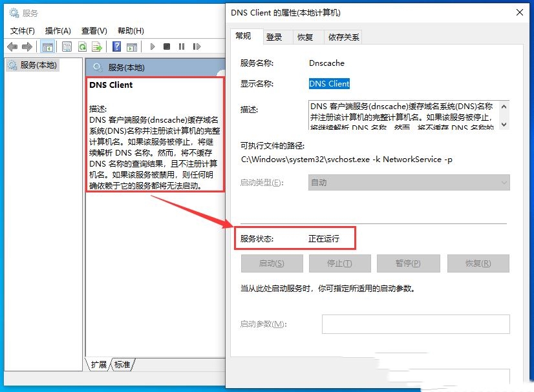
Task: Click the 恢复(R) button
Action: (x=476, y=263)
